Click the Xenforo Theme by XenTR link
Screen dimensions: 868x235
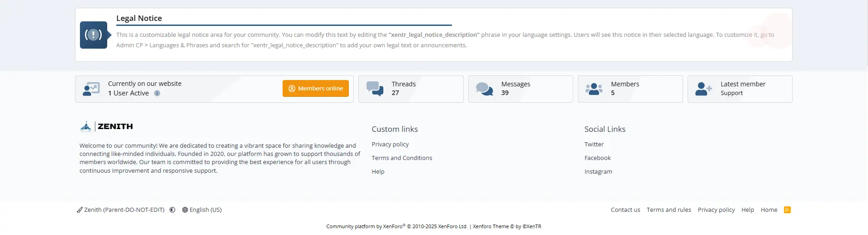pos(507,226)
